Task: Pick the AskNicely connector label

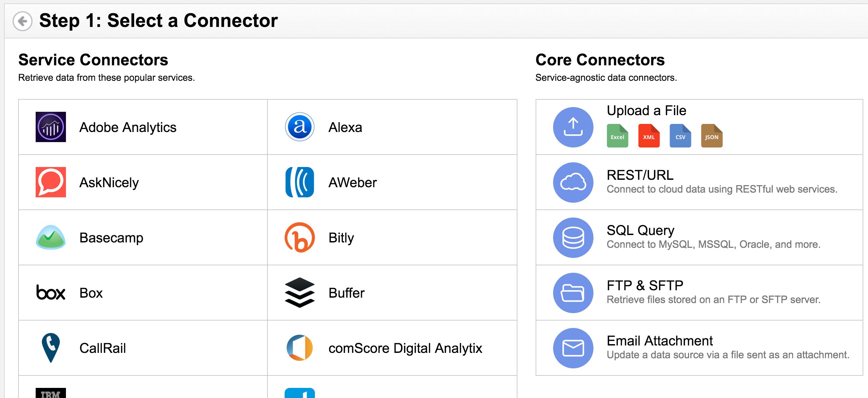Action: (x=109, y=183)
